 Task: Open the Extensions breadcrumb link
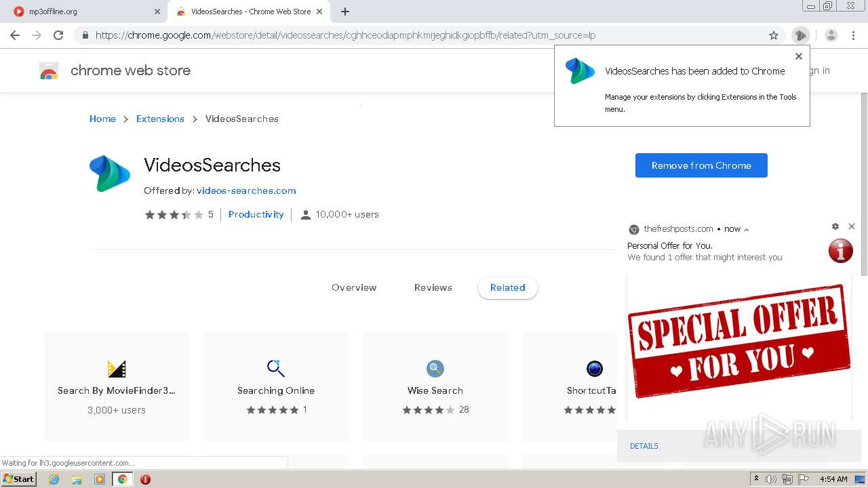click(x=160, y=119)
